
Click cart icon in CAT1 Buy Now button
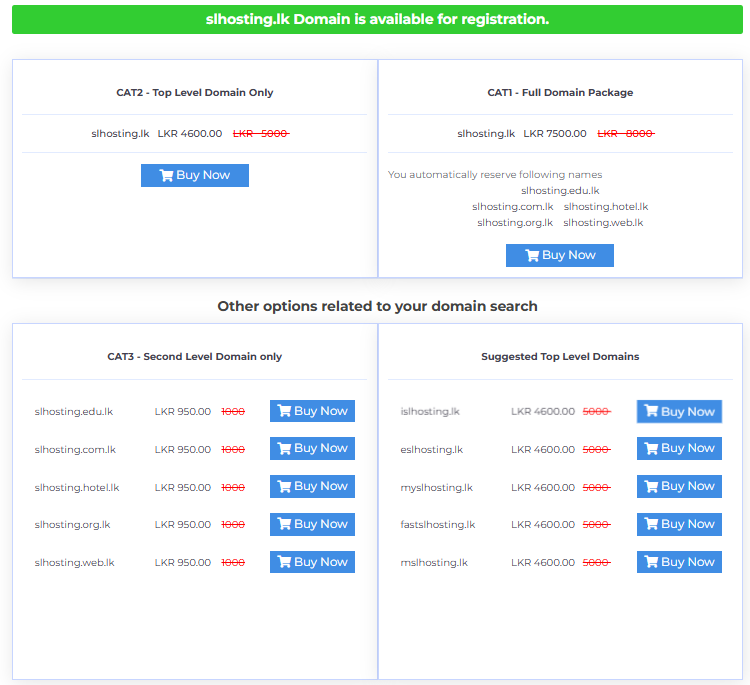click(x=530, y=255)
